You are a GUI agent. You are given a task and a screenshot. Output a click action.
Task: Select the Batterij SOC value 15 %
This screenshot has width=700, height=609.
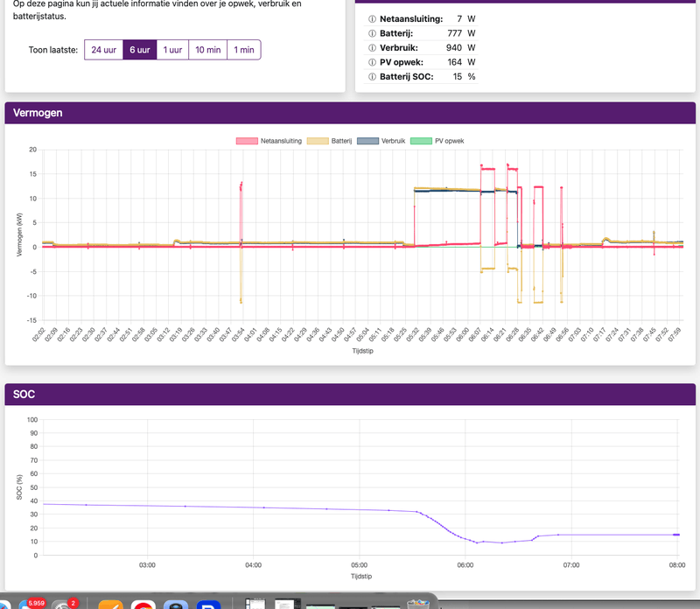click(x=464, y=77)
